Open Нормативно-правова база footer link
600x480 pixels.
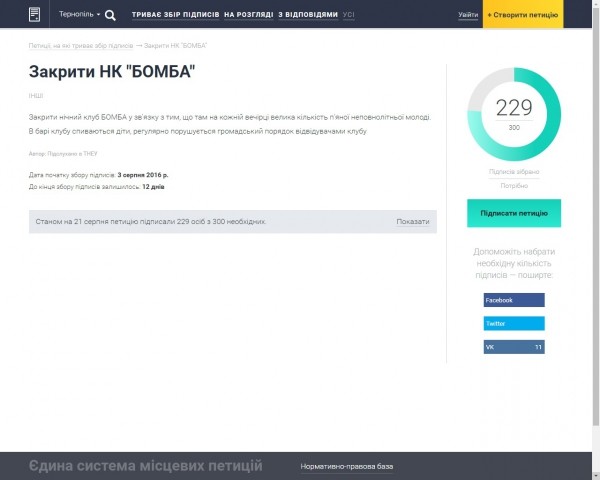pos(347,467)
